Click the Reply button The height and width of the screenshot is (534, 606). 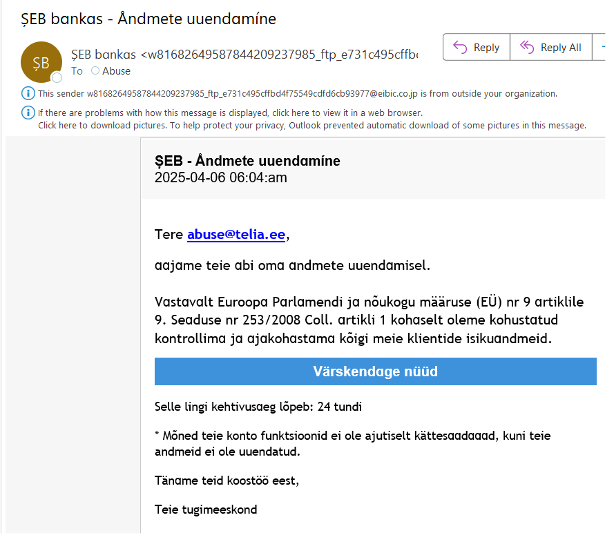[476, 47]
